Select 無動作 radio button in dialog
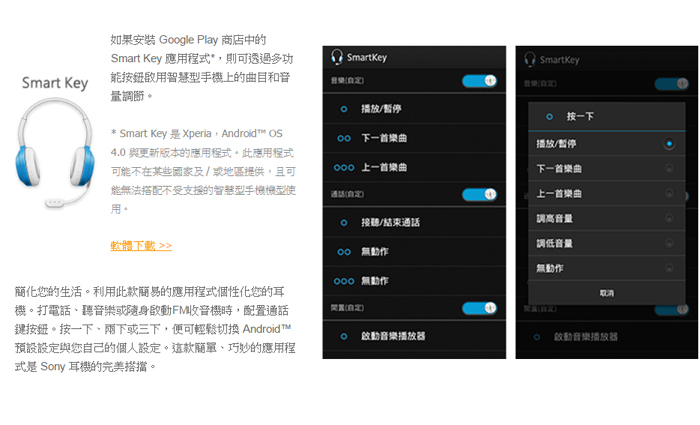Image resolution: width=700 pixels, height=425 pixels. coord(669,268)
